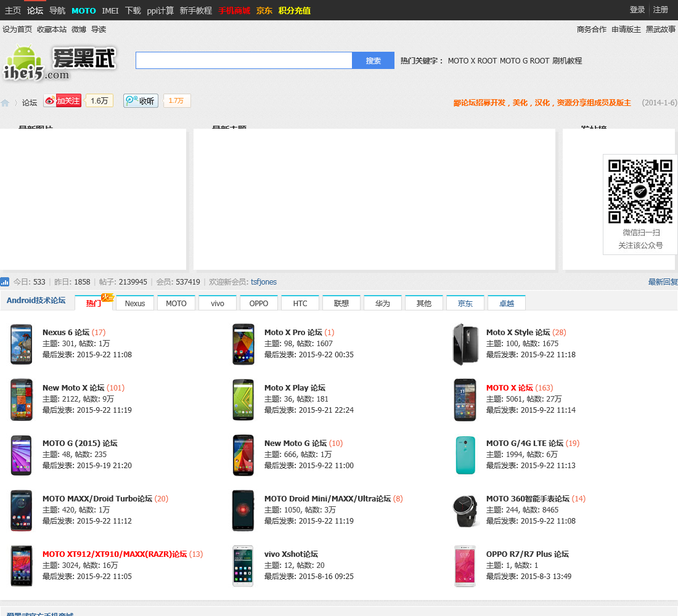This screenshot has width=678, height=616.
Task: Select the 卓越 tab
Action: [506, 303]
